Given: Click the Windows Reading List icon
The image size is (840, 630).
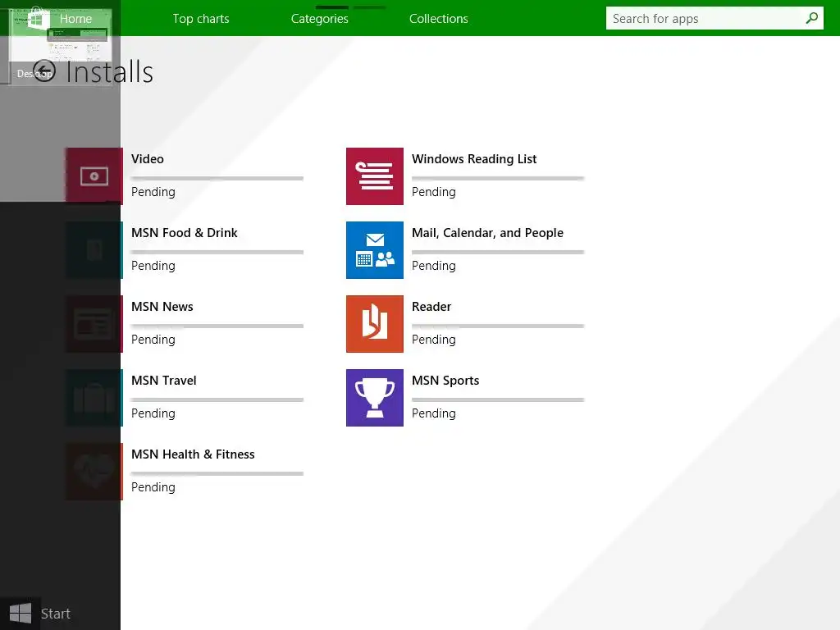Looking at the screenshot, I should [374, 176].
